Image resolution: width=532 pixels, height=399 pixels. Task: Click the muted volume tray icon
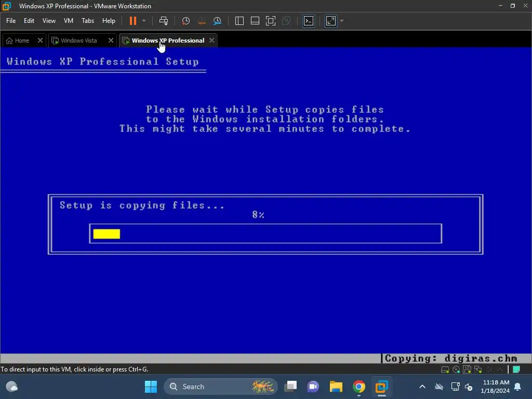pyautogui.click(x=469, y=387)
